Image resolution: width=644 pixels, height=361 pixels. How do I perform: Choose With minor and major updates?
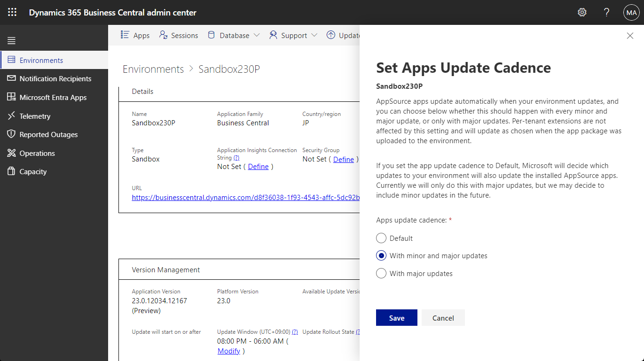[381, 255]
